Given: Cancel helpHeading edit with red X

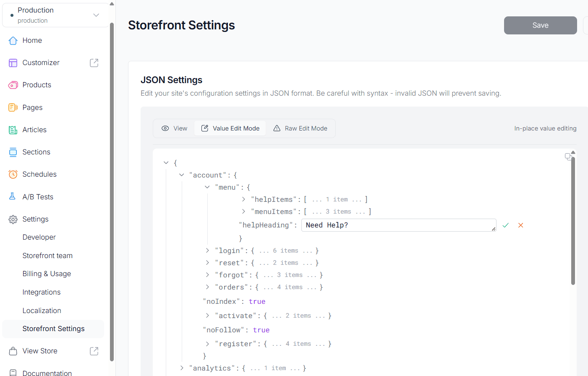Looking at the screenshot, I should tap(520, 225).
